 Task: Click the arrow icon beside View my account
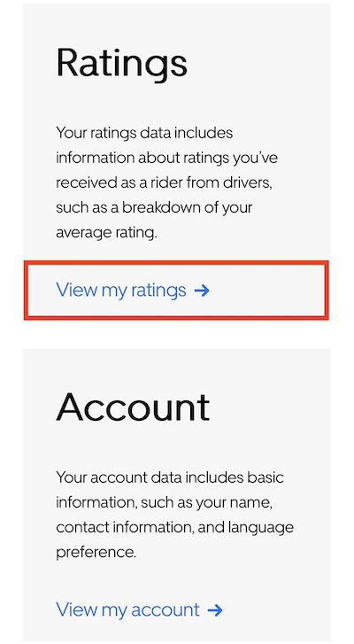point(215,610)
